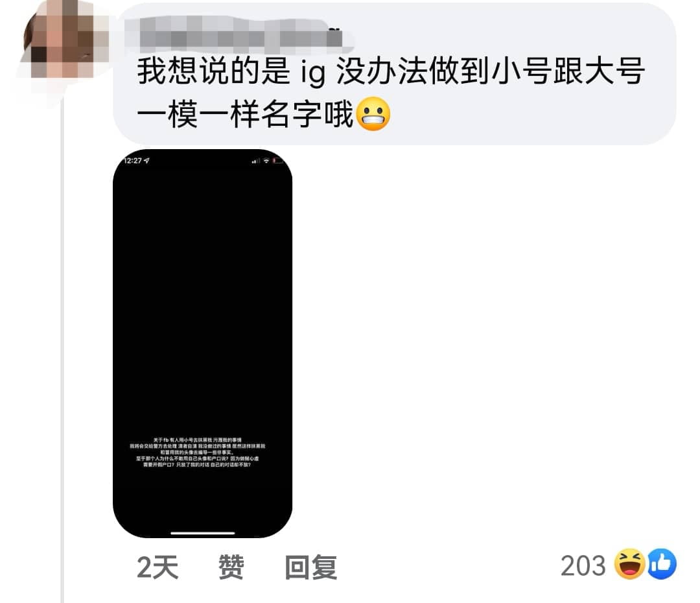Reply to the comment using 回复

[x=310, y=567]
